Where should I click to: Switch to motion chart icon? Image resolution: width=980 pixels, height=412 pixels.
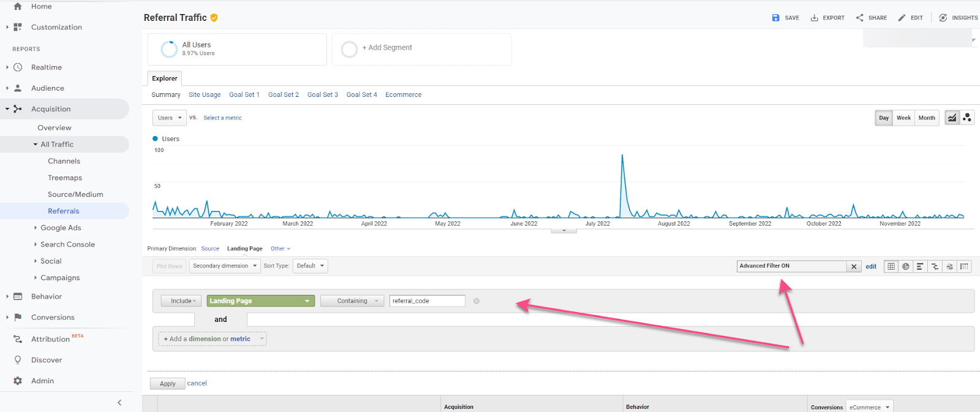(x=967, y=118)
